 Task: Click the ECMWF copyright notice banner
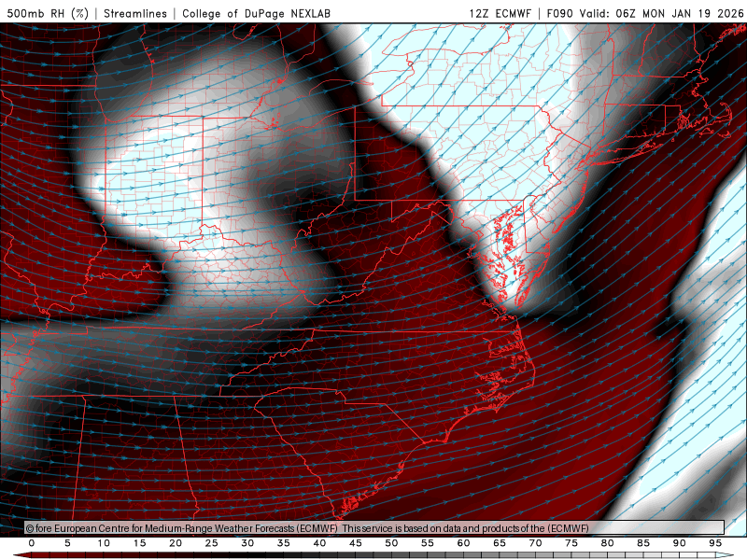point(374,528)
